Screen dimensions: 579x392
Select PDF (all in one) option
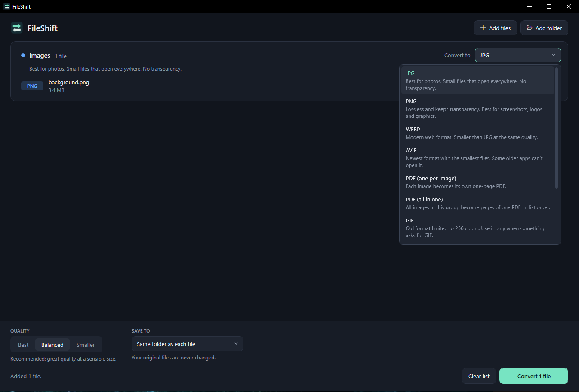478,203
